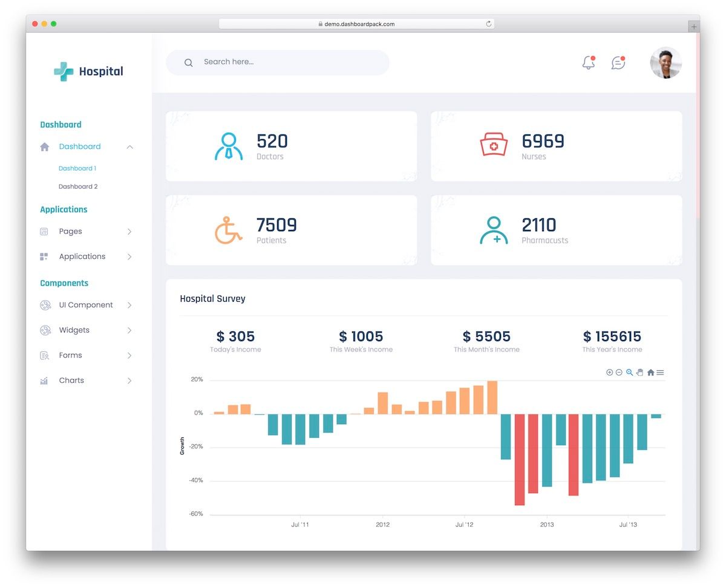The image size is (726, 588).
Task: Click the Doctors icon on the 520 card
Action: coord(230,145)
